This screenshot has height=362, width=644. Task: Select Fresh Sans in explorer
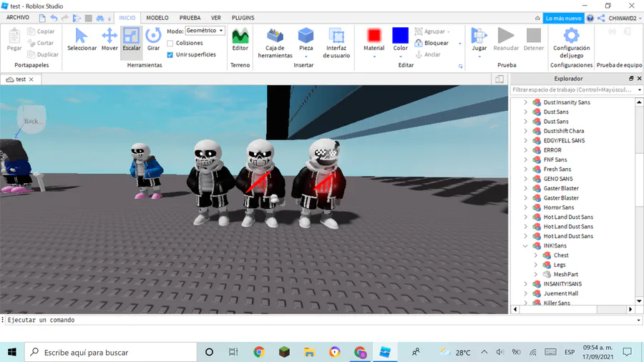[x=557, y=169]
